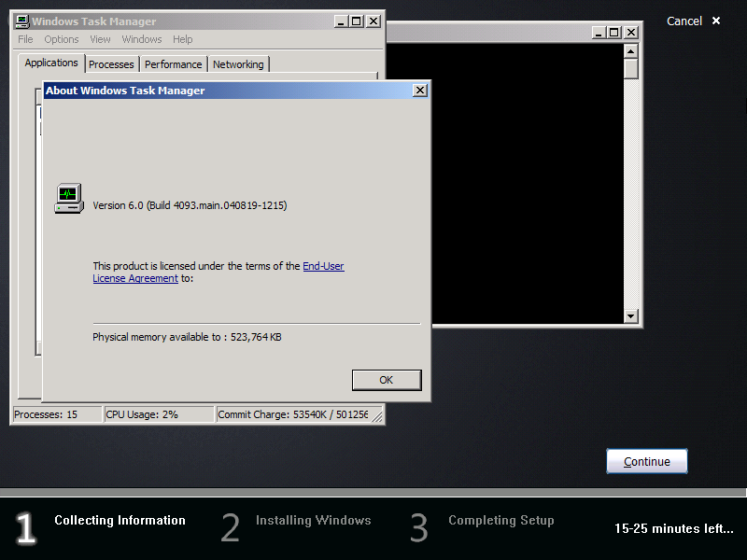Click the Commit Charge status bar entry
This screenshot has width=747, height=560.
pyautogui.click(x=293, y=414)
